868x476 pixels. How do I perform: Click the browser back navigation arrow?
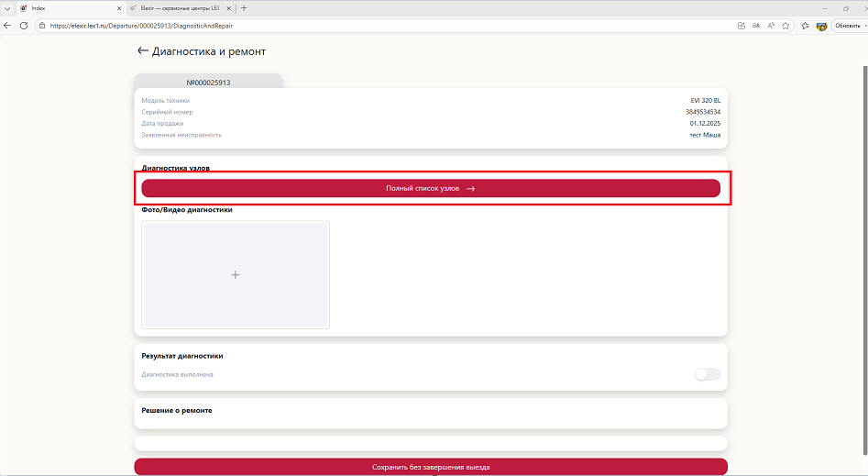pyautogui.click(x=8, y=26)
